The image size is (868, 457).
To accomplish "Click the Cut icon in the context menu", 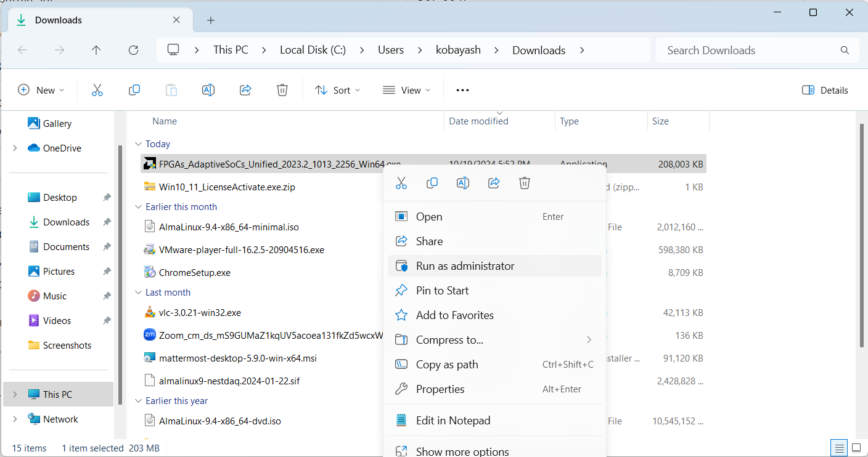I will pyautogui.click(x=401, y=183).
